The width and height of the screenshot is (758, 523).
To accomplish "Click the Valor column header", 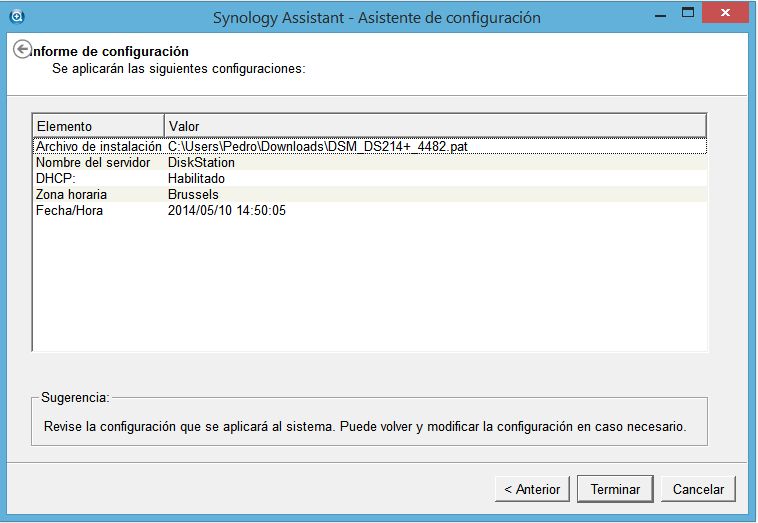I will coord(435,126).
